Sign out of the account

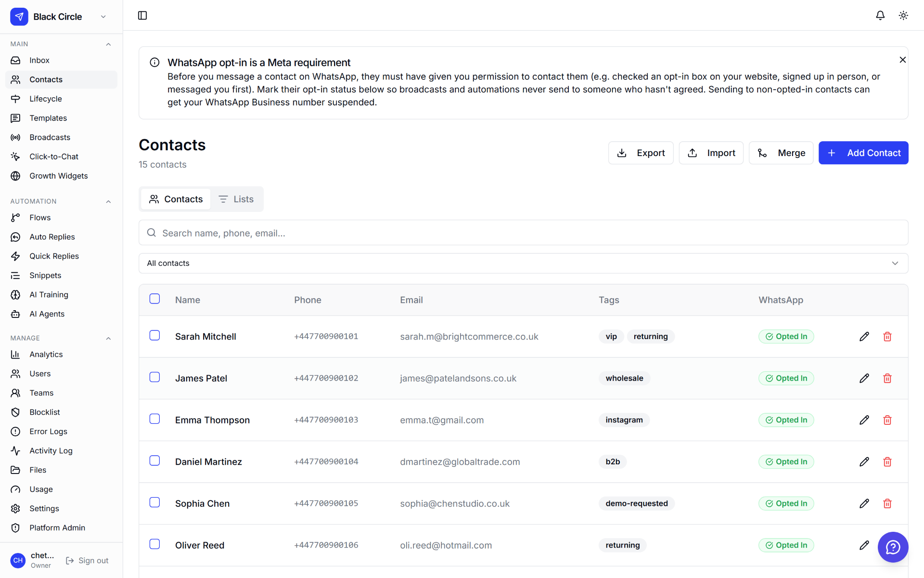(87, 561)
